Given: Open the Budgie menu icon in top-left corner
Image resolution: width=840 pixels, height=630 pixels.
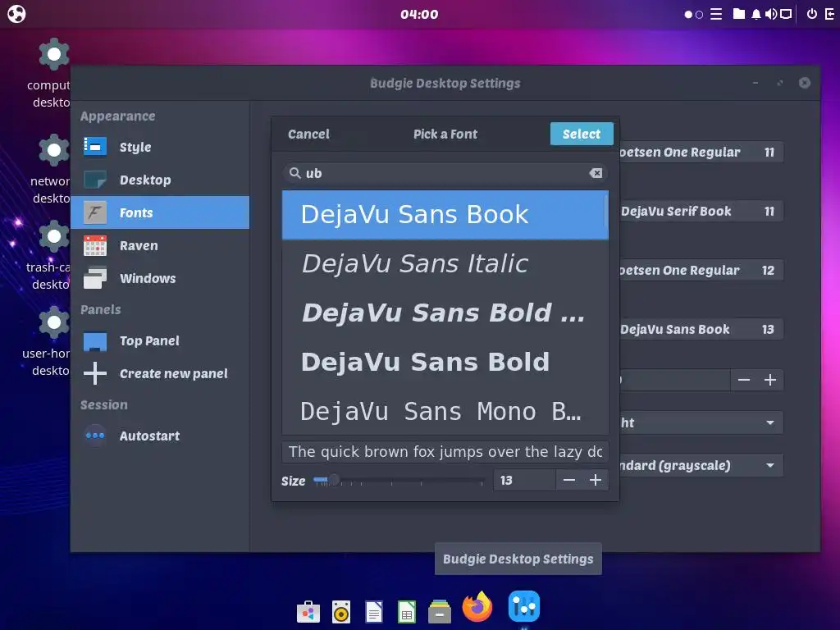Looking at the screenshot, I should tap(16, 14).
